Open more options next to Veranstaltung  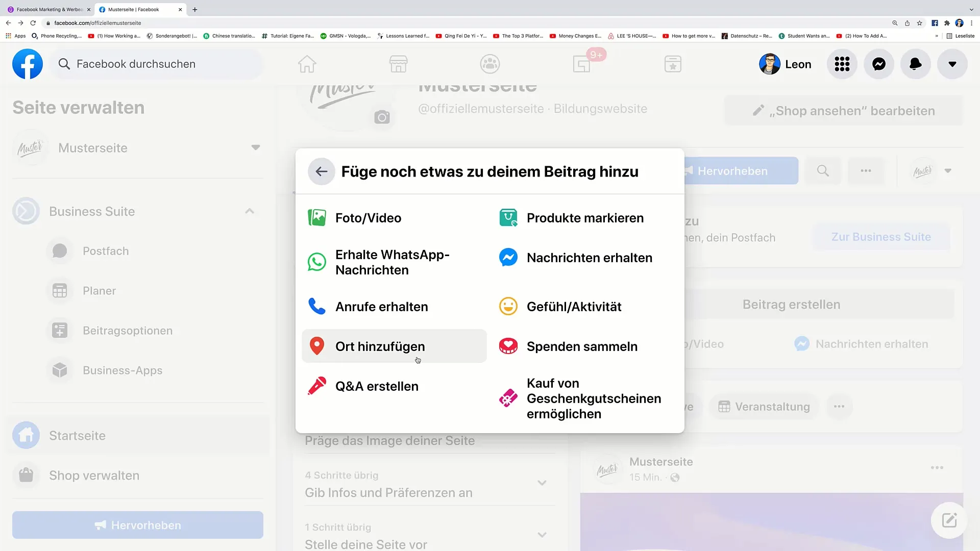(x=839, y=407)
